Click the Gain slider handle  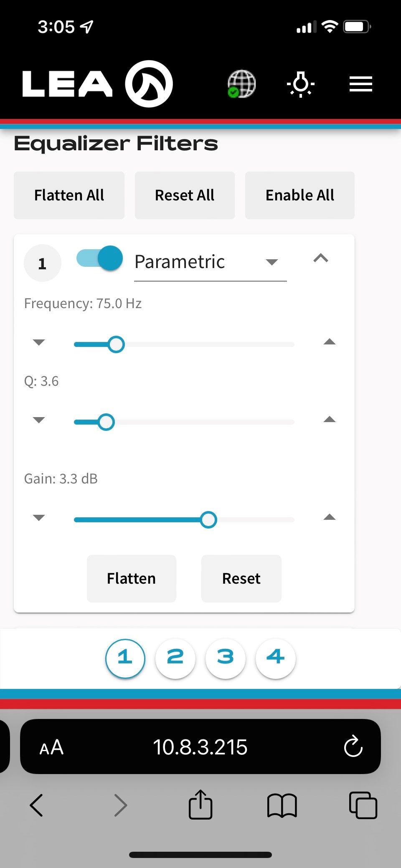pyautogui.click(x=208, y=519)
